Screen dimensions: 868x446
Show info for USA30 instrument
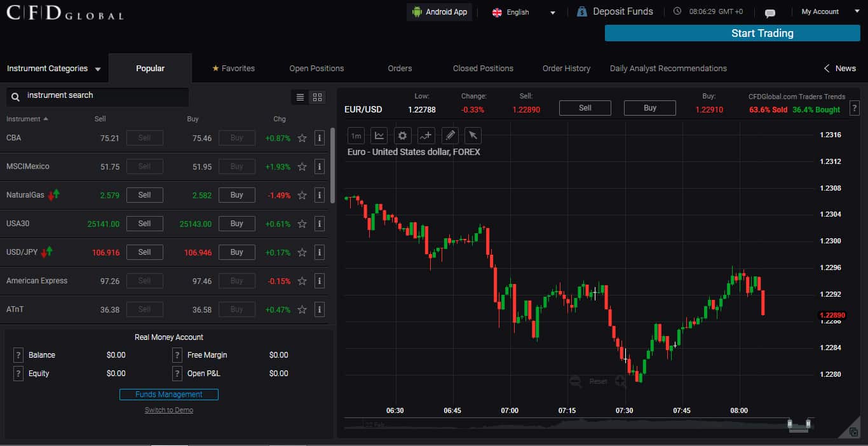[x=320, y=224]
